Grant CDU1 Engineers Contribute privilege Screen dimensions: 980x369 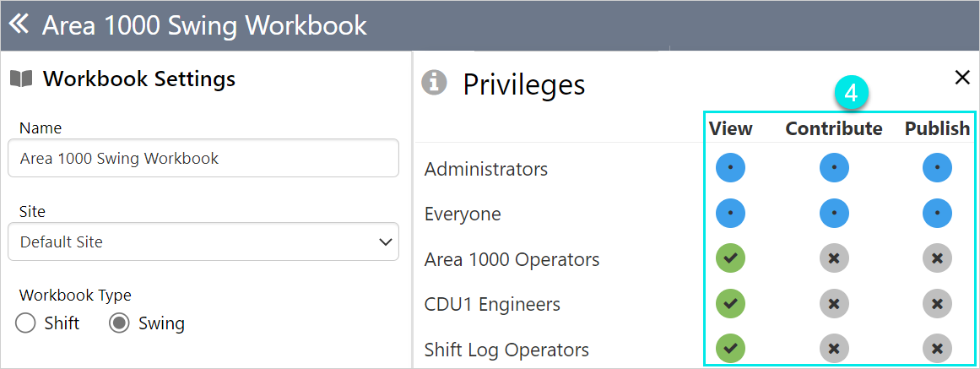834,304
